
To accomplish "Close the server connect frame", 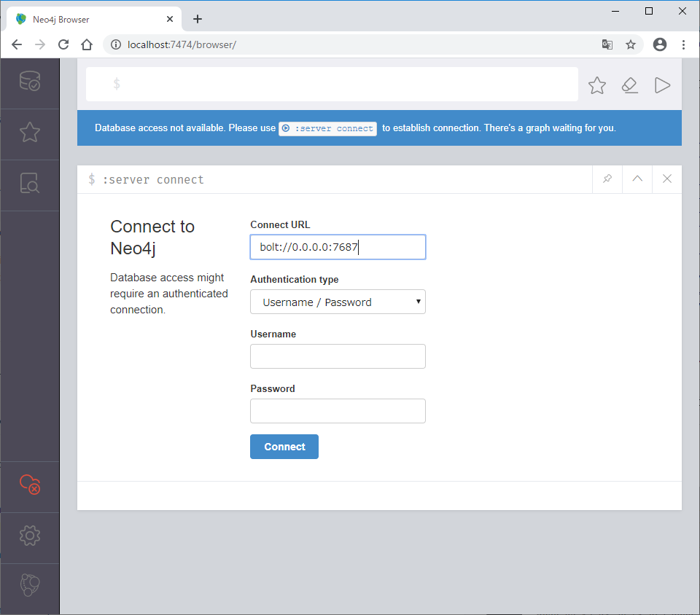I will (x=667, y=179).
